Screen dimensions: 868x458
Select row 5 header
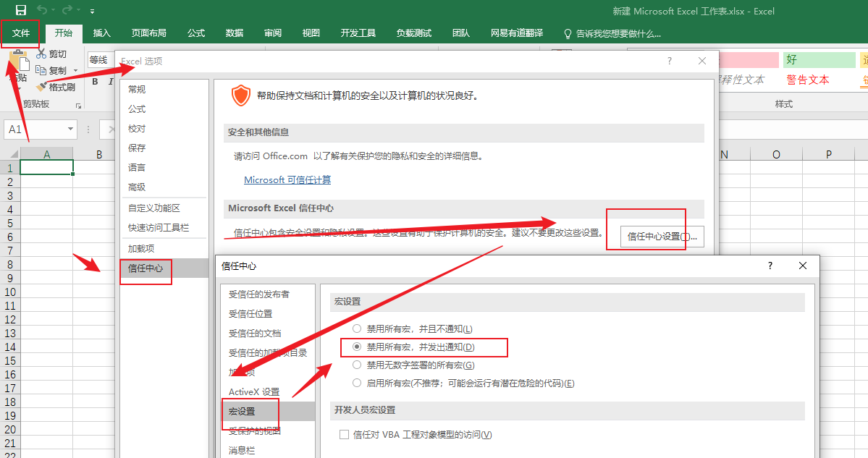point(10,224)
